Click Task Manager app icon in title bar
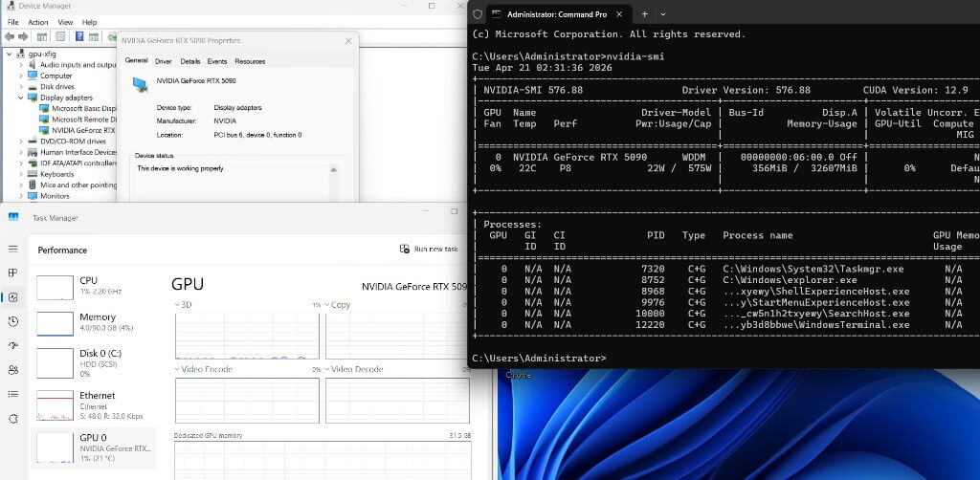Screen dimensions: 980x480 (x=13, y=217)
